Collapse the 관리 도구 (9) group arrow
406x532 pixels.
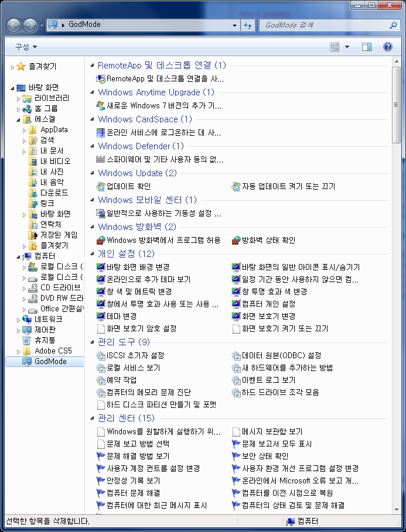click(x=92, y=342)
